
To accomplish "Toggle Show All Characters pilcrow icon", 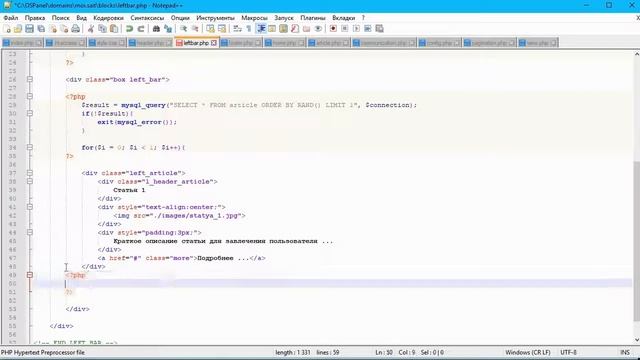I will [249, 29].
